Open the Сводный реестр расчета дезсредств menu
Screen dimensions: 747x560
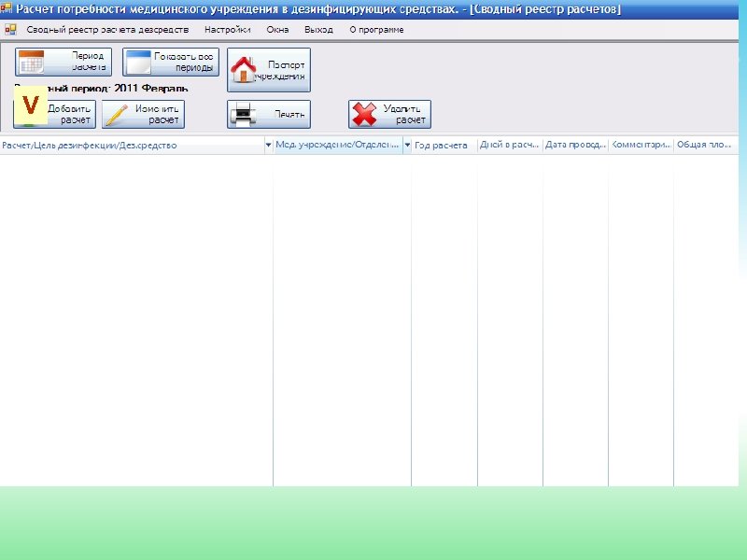[x=107, y=30]
